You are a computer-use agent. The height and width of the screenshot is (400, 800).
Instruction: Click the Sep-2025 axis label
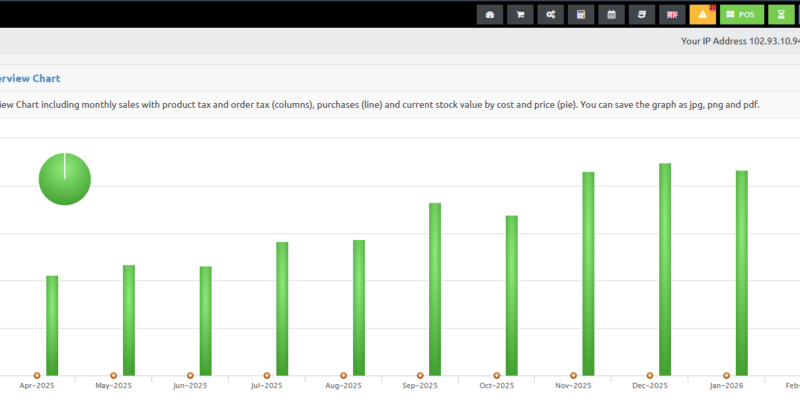420,386
